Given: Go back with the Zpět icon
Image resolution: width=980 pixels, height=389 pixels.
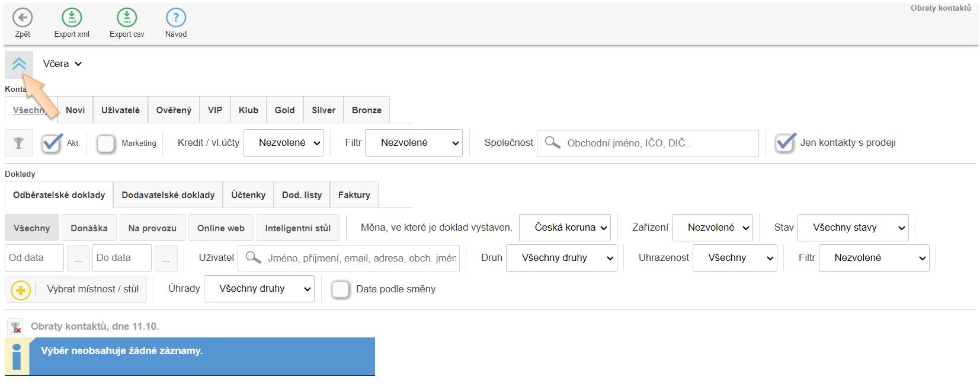Looking at the screenshot, I should point(23,18).
